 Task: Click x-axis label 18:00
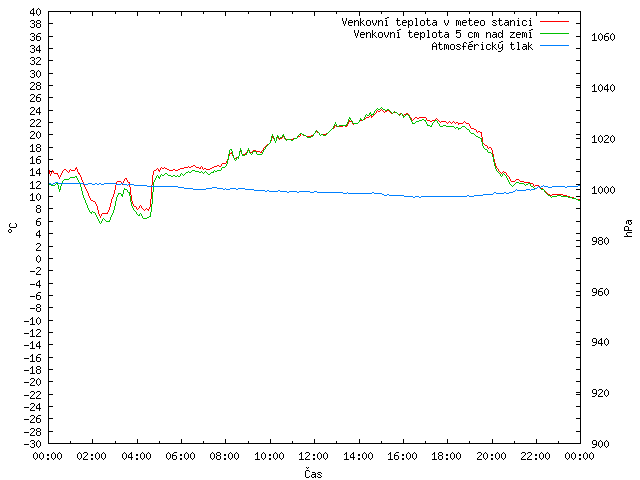pos(447,456)
